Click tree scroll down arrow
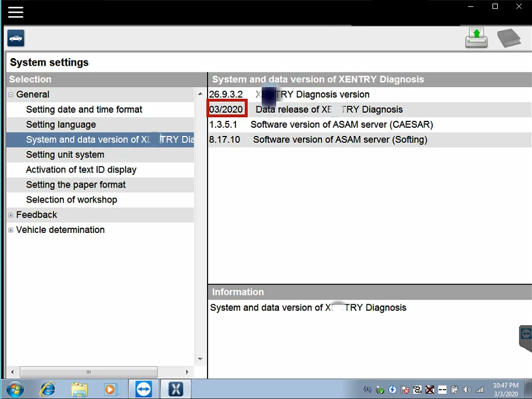Image resolution: width=532 pixels, height=399 pixels. click(200, 359)
